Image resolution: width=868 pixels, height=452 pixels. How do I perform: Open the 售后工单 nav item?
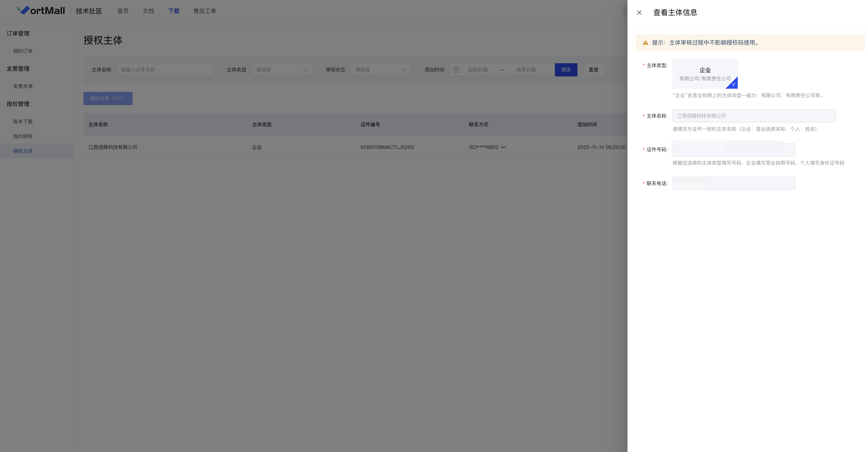(x=205, y=11)
